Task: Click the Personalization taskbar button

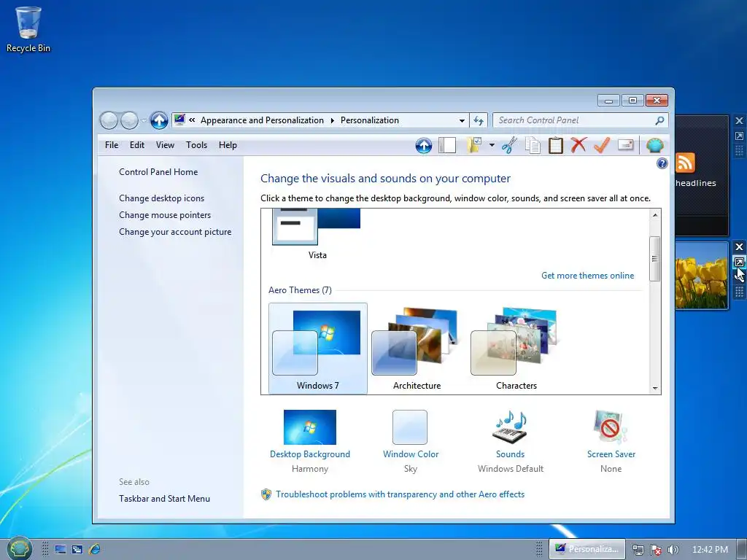Action: (x=587, y=549)
